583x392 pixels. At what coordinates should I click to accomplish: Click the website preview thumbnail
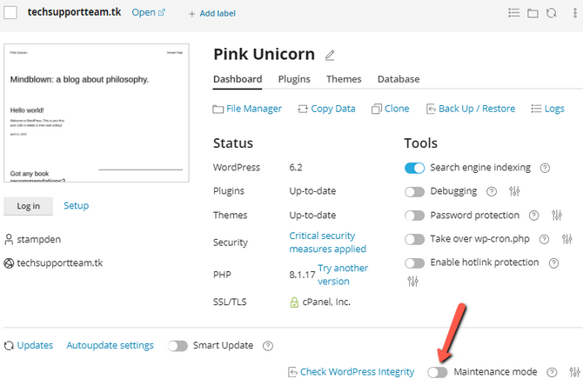click(x=97, y=113)
